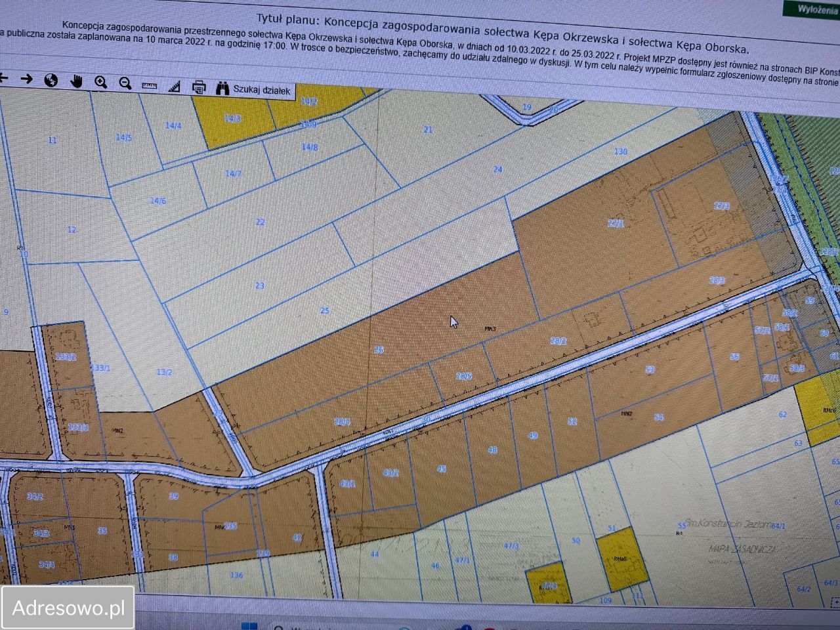
Task: Select parcel 14/4 on the map
Action: tap(173, 125)
